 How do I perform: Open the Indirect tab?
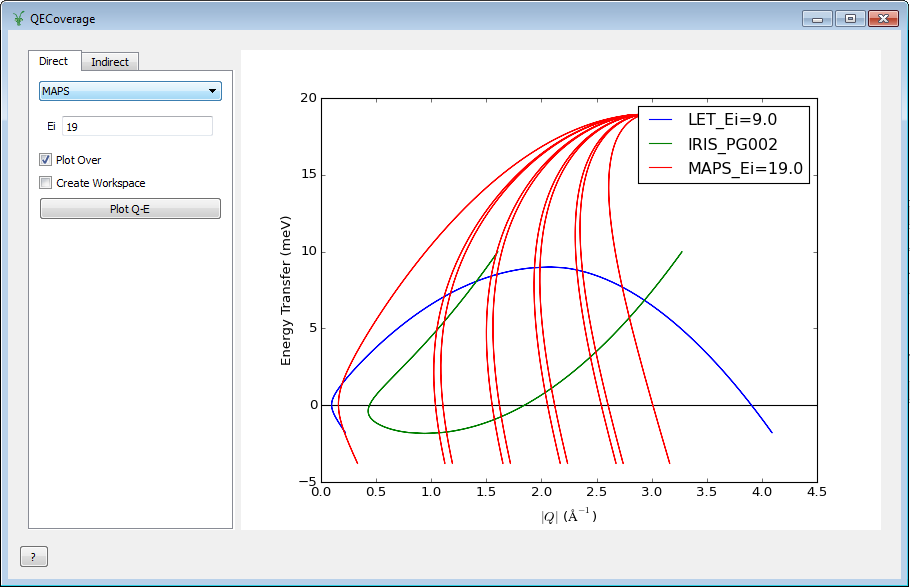tap(110, 62)
